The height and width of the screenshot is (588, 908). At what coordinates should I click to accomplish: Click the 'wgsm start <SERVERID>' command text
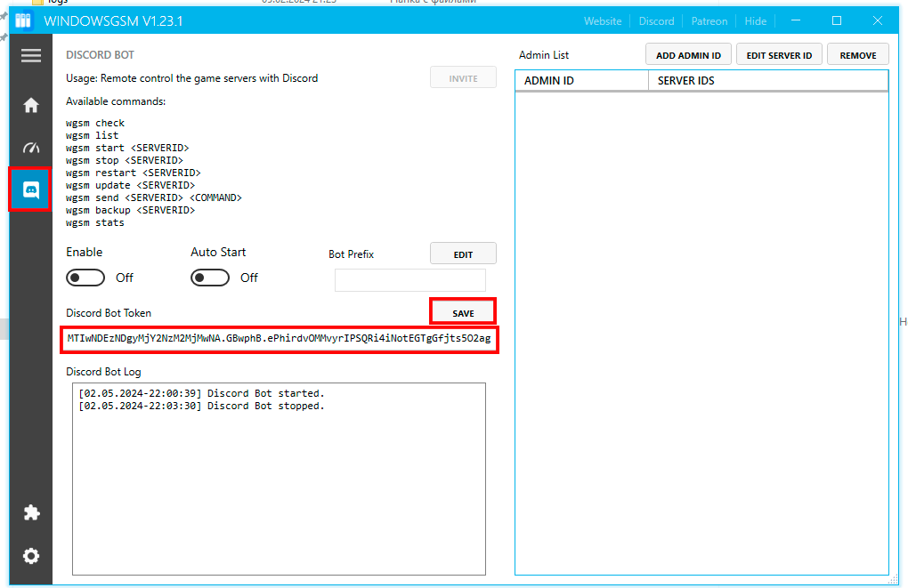point(127,149)
